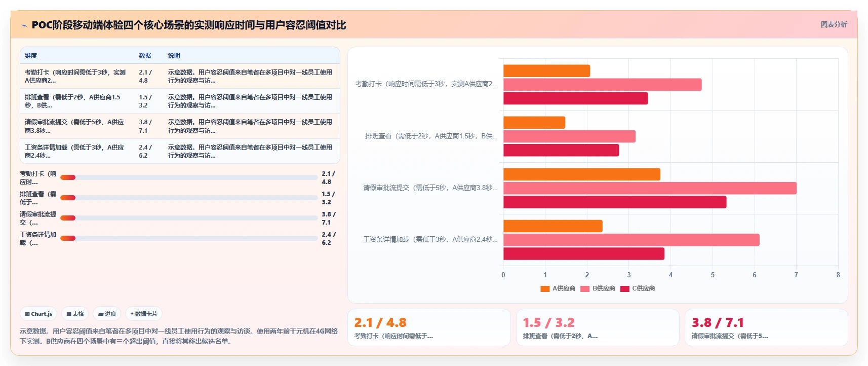The height and width of the screenshot is (366, 868).
Task: Click the pink B供应商 bar for 考勤打卡
Action: [x=602, y=85]
